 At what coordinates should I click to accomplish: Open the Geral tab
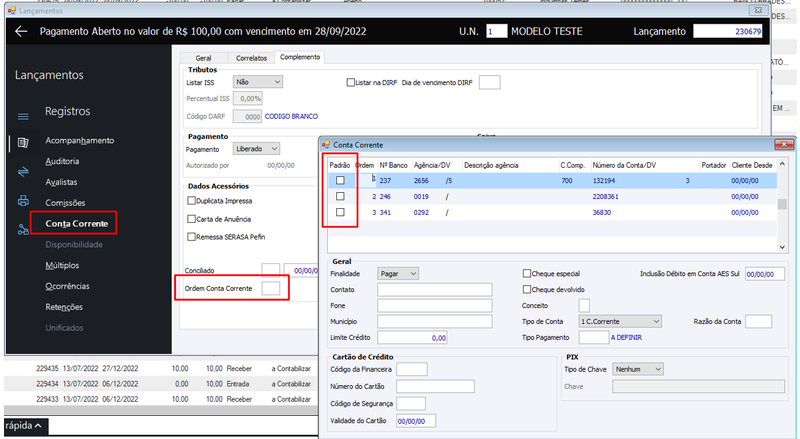204,58
